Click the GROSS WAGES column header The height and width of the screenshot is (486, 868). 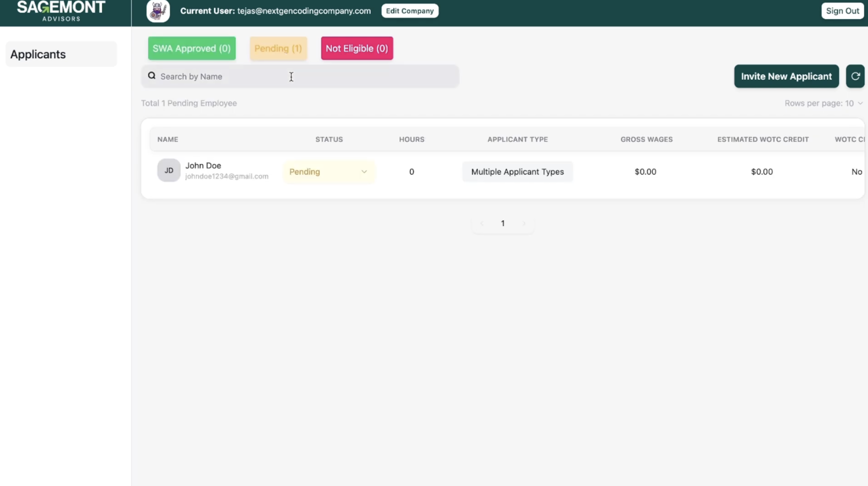(x=646, y=139)
